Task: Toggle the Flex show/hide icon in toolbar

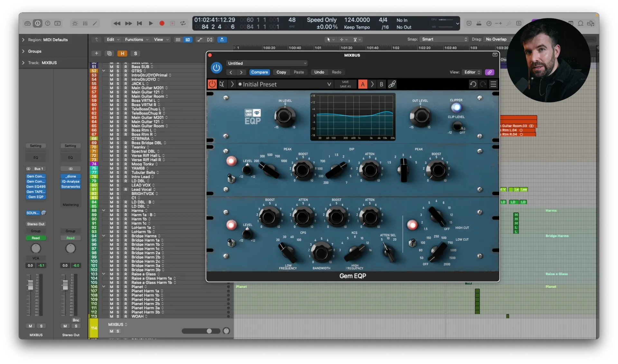Action: click(x=210, y=40)
